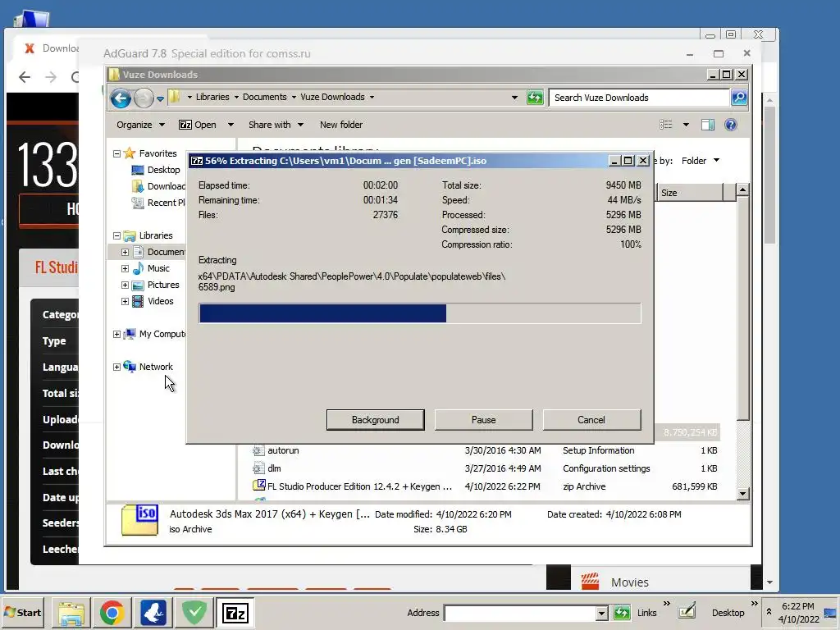
Task: Click the taskbar address Go icon
Action: pyautogui.click(x=622, y=613)
